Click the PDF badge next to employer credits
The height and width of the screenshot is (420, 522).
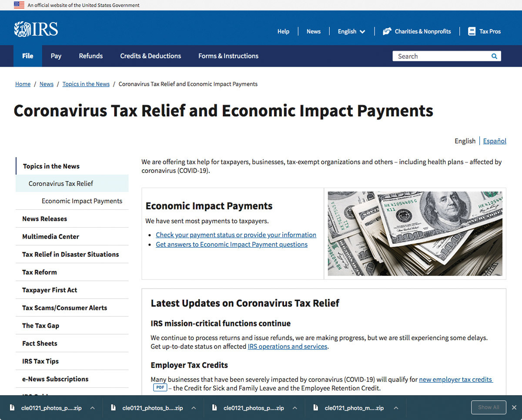[160, 388]
